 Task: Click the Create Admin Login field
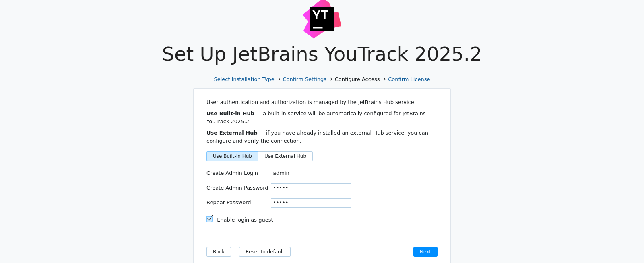pyautogui.click(x=311, y=174)
